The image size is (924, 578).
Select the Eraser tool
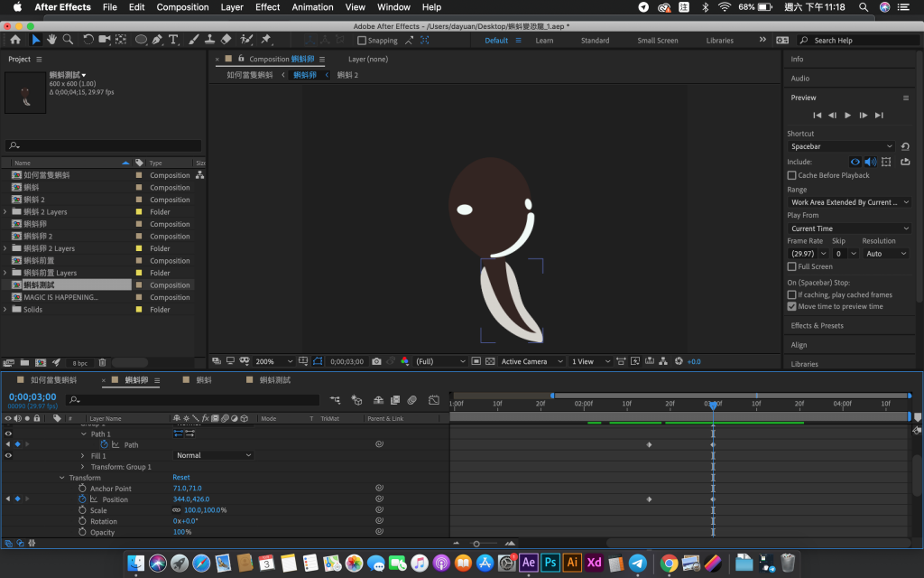[226, 40]
